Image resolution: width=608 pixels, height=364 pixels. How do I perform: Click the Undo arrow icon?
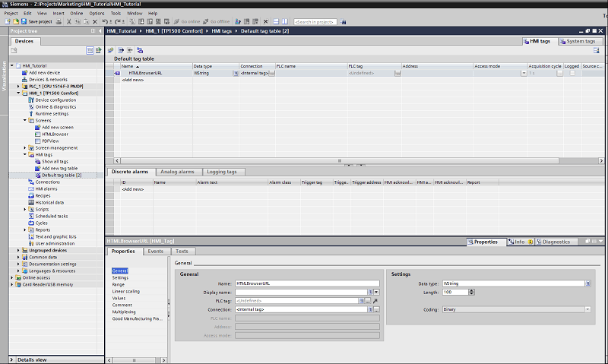point(105,22)
